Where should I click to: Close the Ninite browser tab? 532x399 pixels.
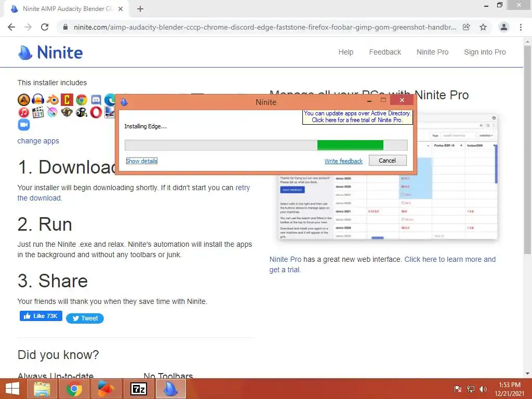coord(121,9)
